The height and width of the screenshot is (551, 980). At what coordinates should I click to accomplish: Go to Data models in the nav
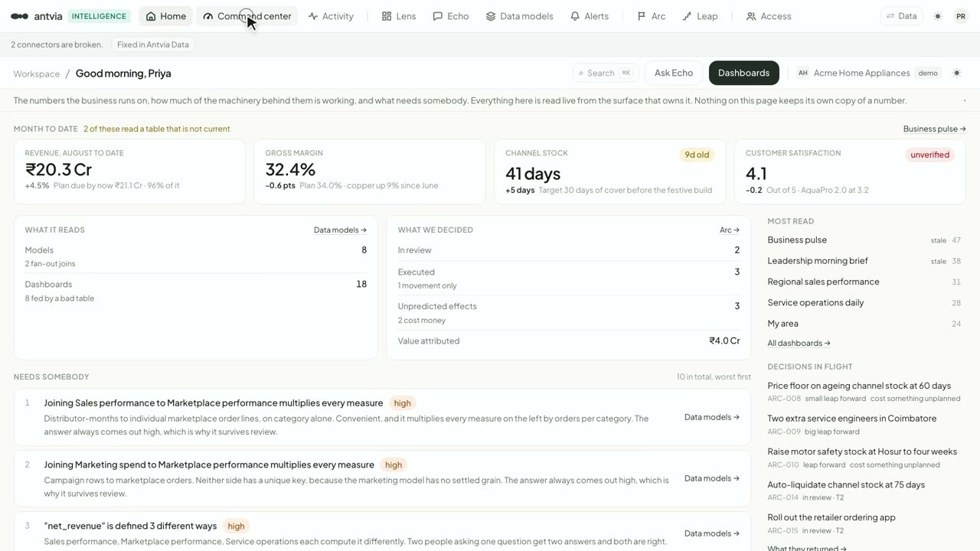click(519, 16)
